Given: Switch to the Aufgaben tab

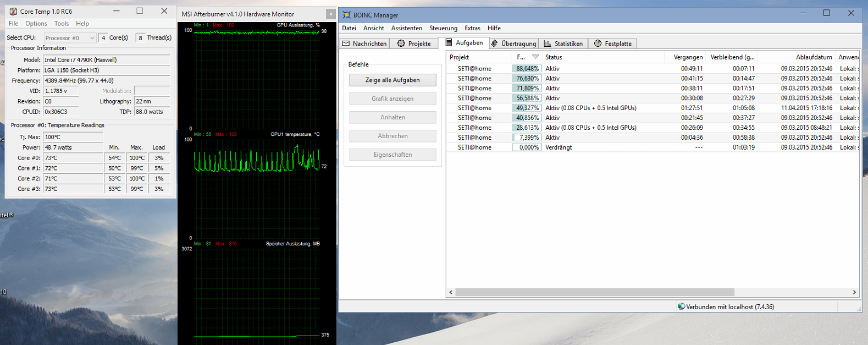Looking at the screenshot, I should (464, 43).
